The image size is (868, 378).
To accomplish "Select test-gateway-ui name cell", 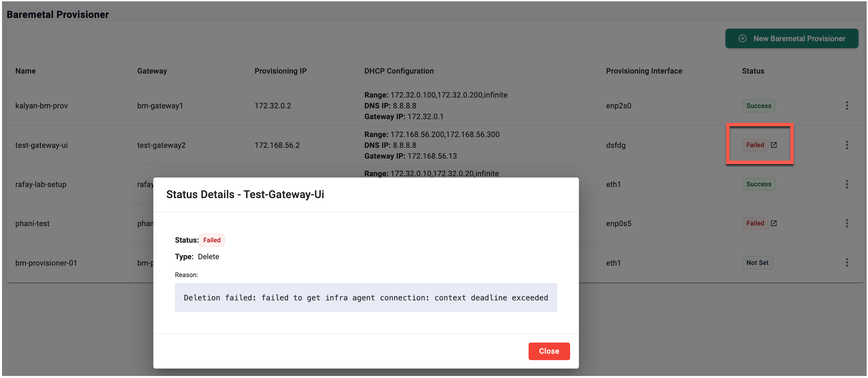I will click(x=41, y=145).
